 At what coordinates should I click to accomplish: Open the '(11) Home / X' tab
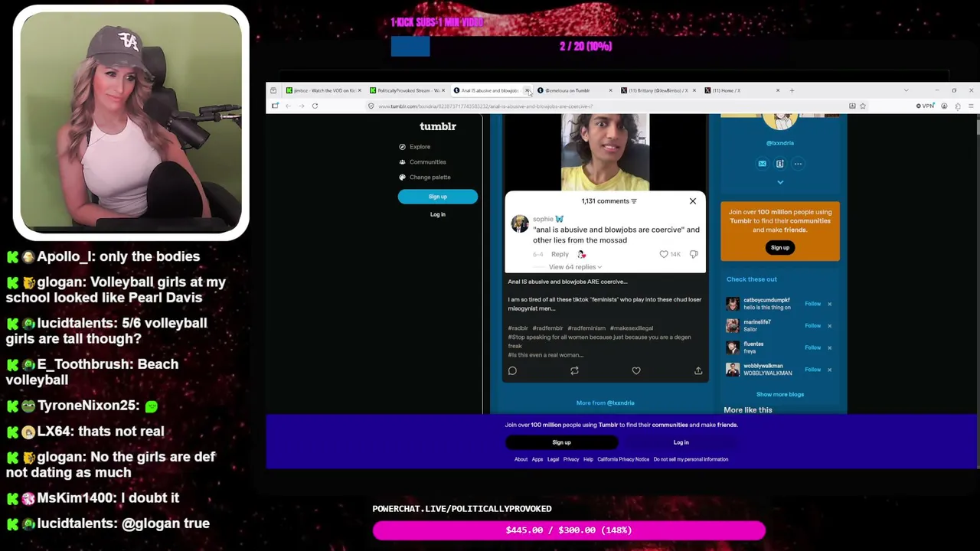741,90
